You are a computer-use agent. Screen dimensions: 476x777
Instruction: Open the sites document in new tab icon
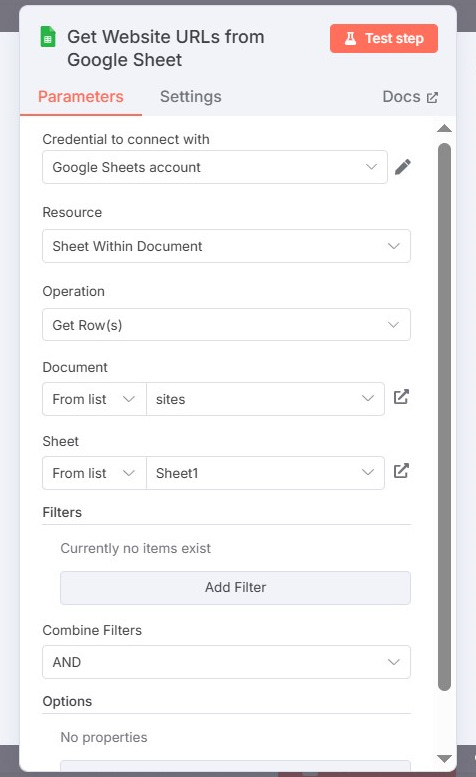401,397
